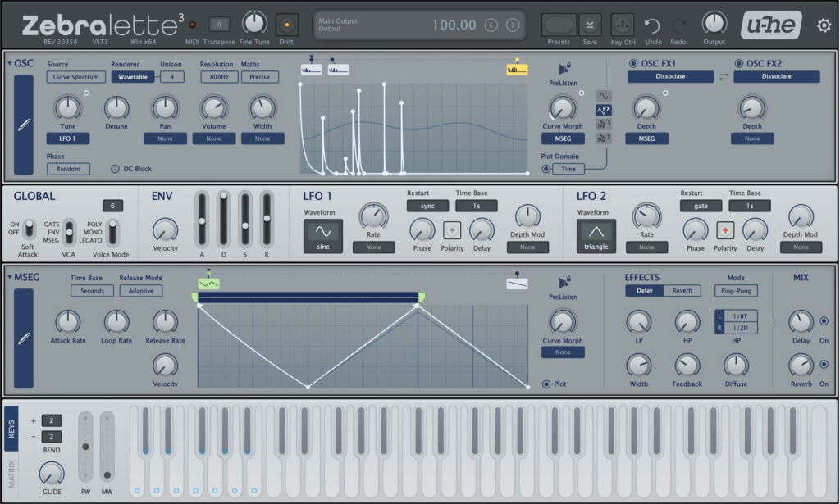Open settings with the gear icon
This screenshot has height=504, width=840.
[824, 25]
